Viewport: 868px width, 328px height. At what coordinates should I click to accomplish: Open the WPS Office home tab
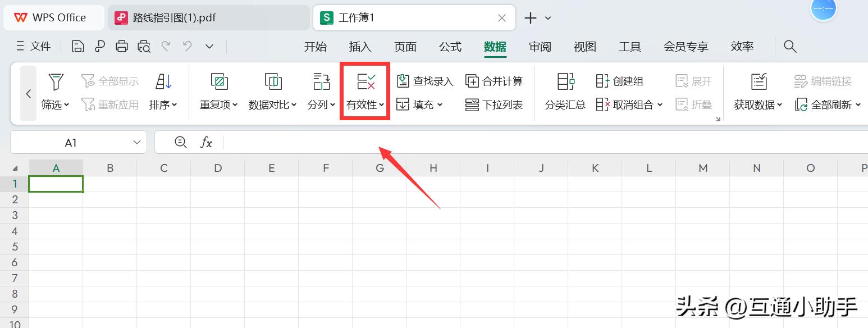(x=54, y=17)
